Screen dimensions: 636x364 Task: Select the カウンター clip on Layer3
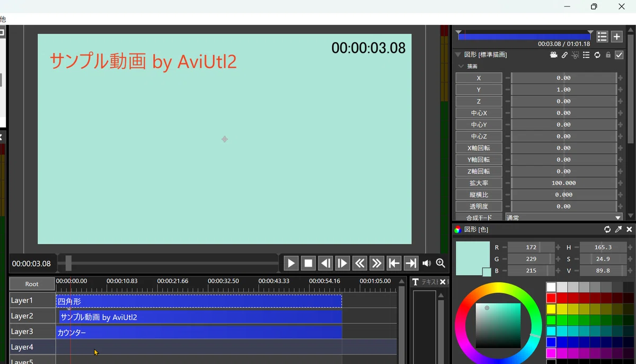(x=199, y=332)
